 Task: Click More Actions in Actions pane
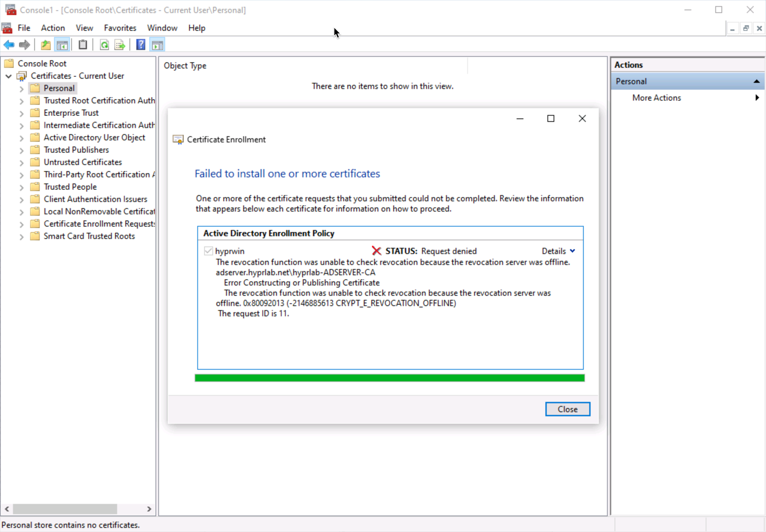(x=656, y=98)
